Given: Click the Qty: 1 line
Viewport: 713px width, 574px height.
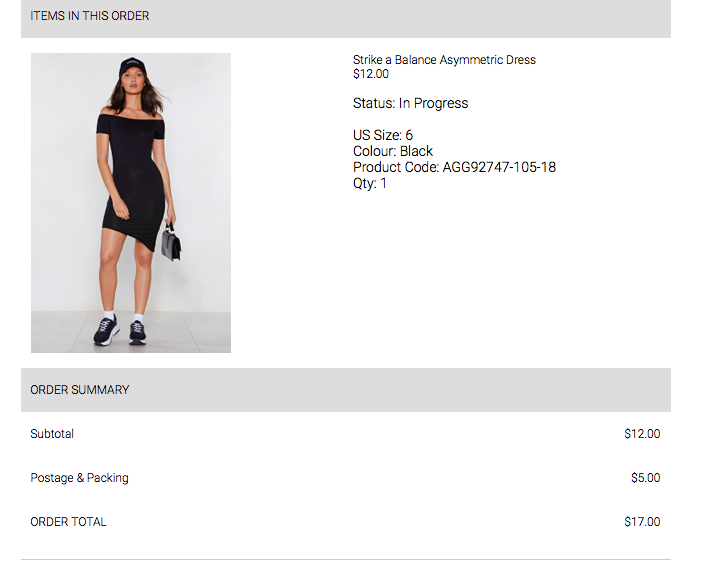Looking at the screenshot, I should pos(370,183).
